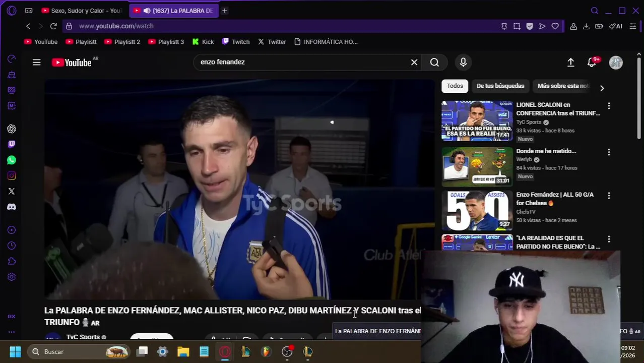
Task: Open sidebar settings gear icon
Action: (x=12, y=277)
